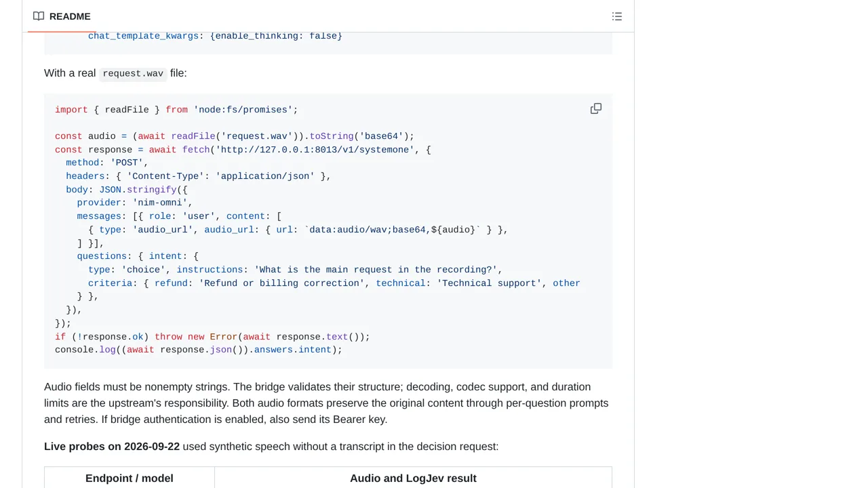The image size is (868, 488).
Task: Click the 'chat_template_kwargs' line at top
Action: [x=215, y=36]
